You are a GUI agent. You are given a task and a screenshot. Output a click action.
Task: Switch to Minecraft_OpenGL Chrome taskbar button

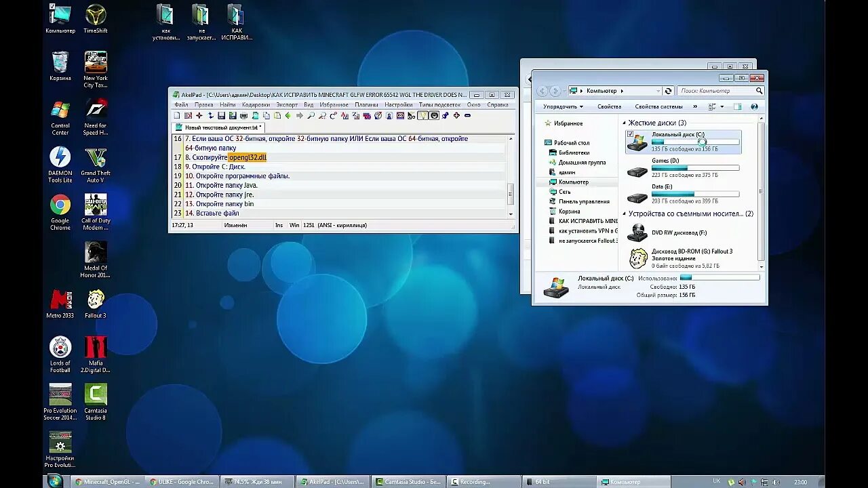[x=108, y=481]
